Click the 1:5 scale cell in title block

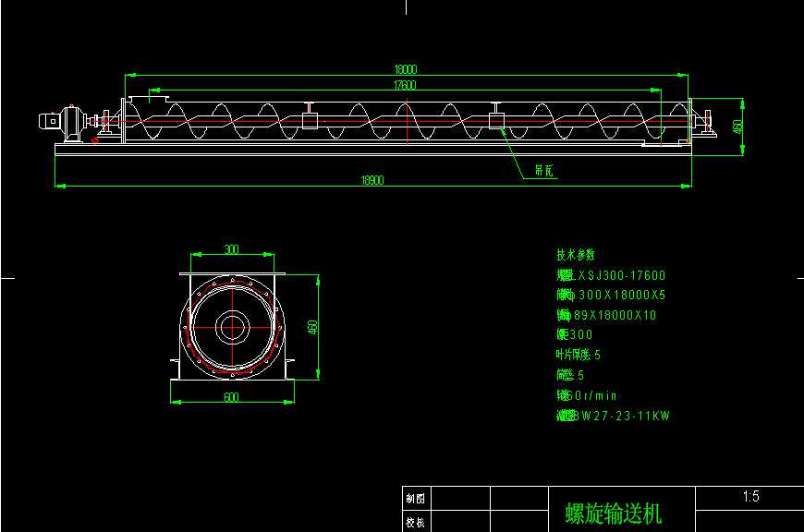pos(750,497)
